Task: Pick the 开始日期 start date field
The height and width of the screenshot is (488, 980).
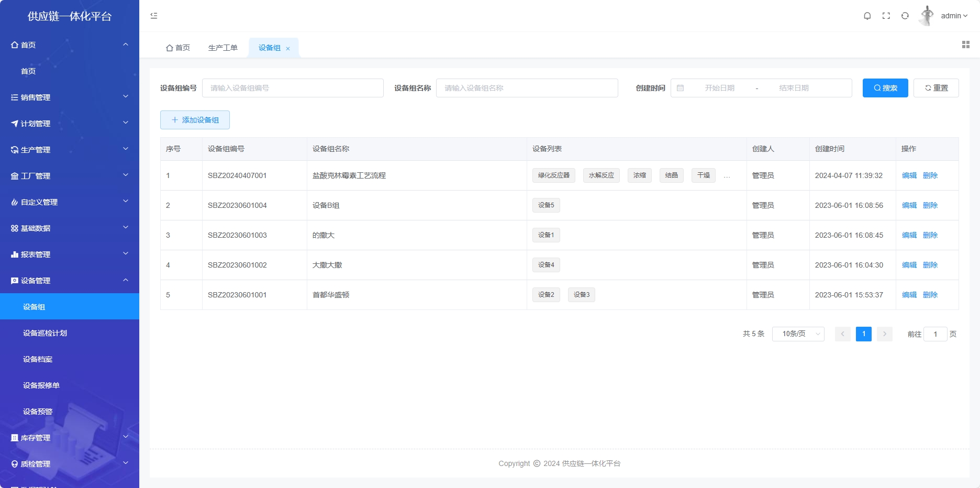Action: [x=719, y=88]
